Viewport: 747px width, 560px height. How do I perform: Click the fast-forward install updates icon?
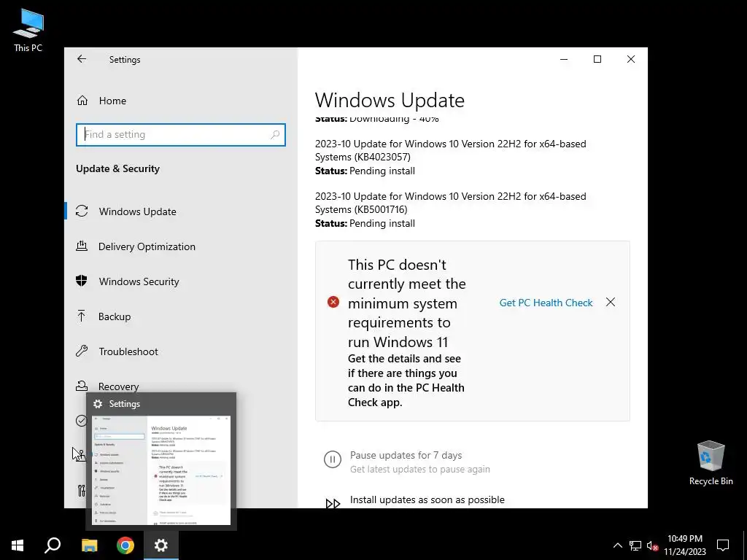(x=333, y=503)
